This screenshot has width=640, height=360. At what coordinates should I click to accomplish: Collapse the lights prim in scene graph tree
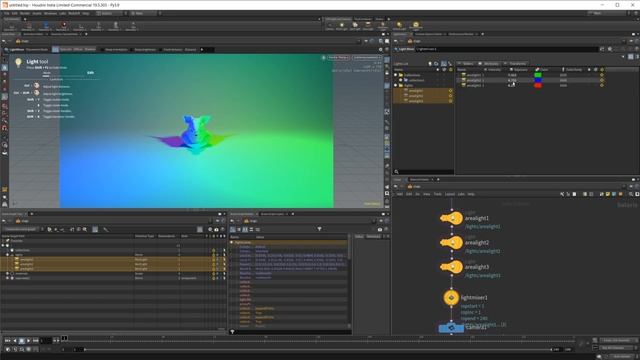click(x=7, y=255)
